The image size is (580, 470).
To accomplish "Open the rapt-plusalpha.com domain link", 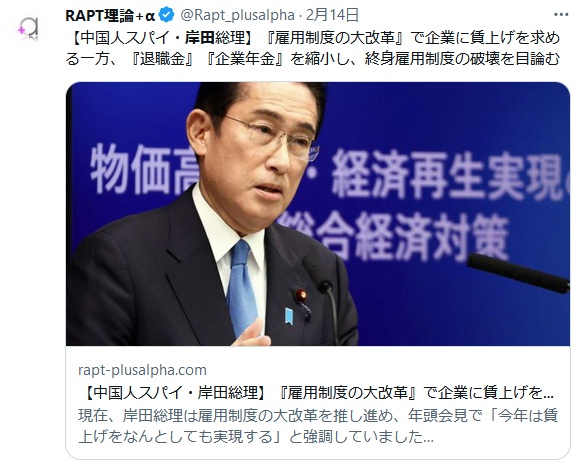I will tap(142, 370).
